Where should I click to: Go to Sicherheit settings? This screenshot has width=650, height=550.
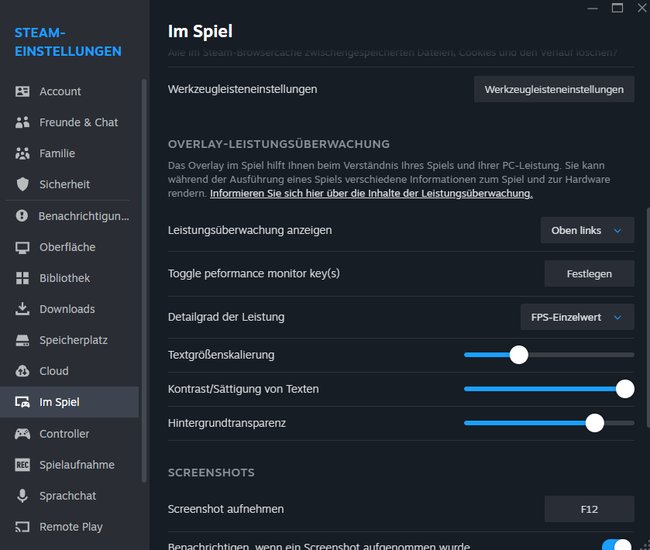tap(70, 184)
